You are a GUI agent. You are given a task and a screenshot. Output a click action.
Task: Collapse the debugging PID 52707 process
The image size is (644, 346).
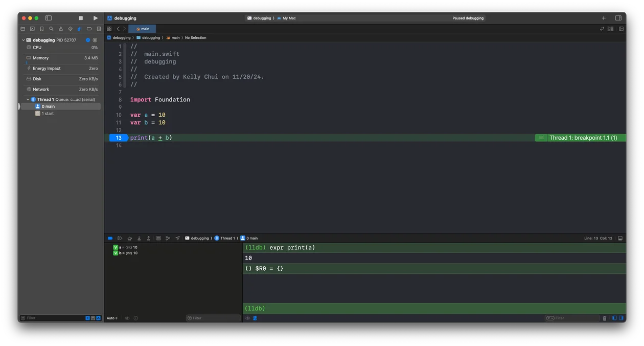tap(23, 40)
